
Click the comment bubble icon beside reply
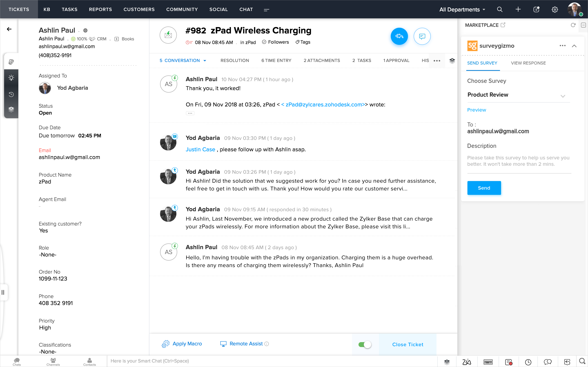click(422, 36)
